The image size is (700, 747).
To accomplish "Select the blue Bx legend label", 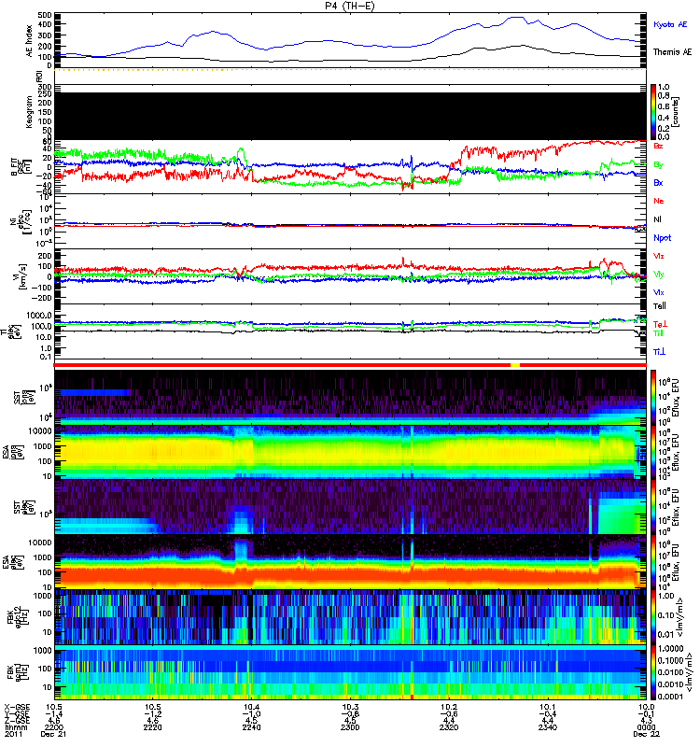I will [x=658, y=183].
